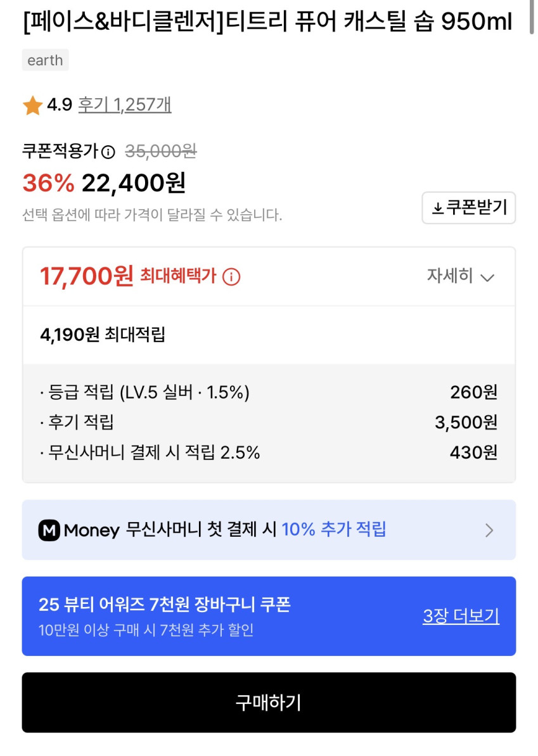Tap the black 구매하기 button
This screenshot has width=538, height=756.
(269, 702)
